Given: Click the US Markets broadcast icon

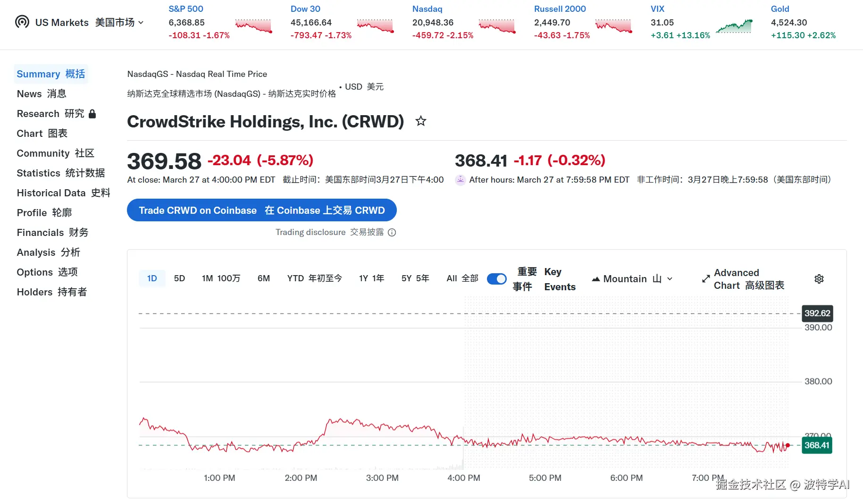Looking at the screenshot, I should point(22,22).
